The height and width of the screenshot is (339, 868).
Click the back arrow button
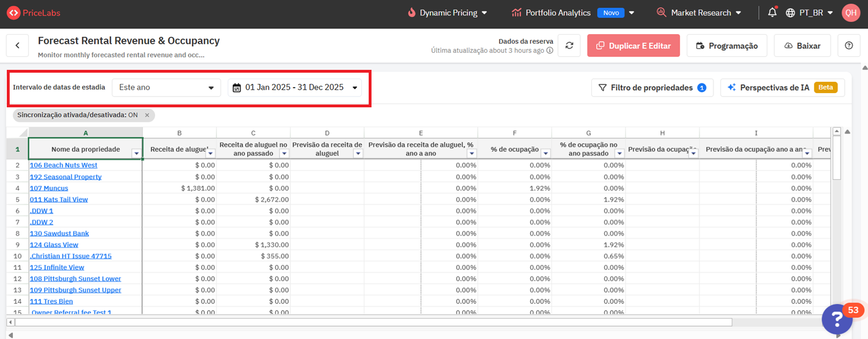click(x=18, y=45)
